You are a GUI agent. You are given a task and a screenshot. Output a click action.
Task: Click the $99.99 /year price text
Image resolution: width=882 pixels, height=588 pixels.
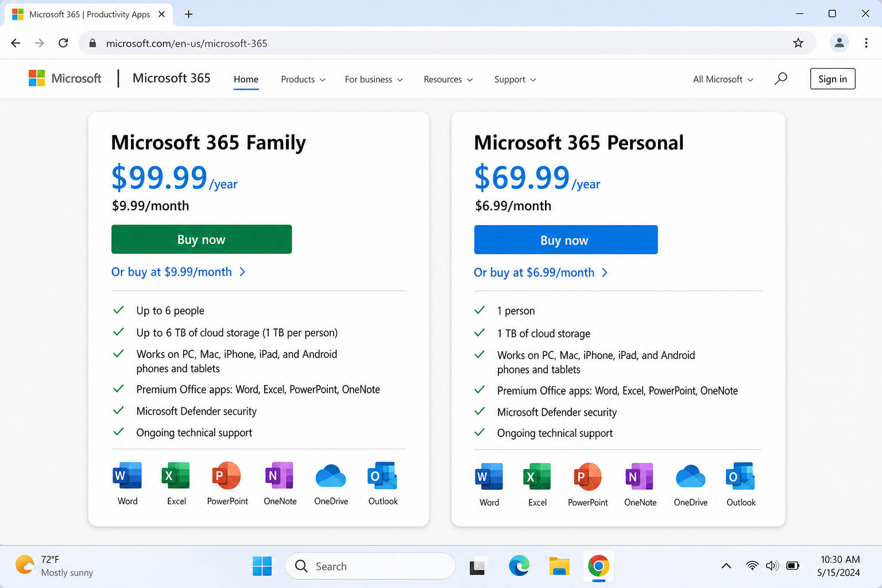coord(174,177)
